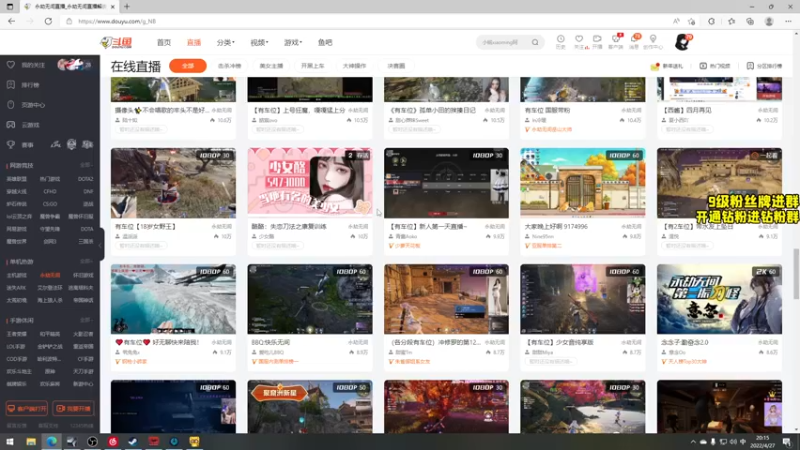This screenshot has height=450, width=800.
Task: Open the user avatar profile
Action: [x=682, y=42]
